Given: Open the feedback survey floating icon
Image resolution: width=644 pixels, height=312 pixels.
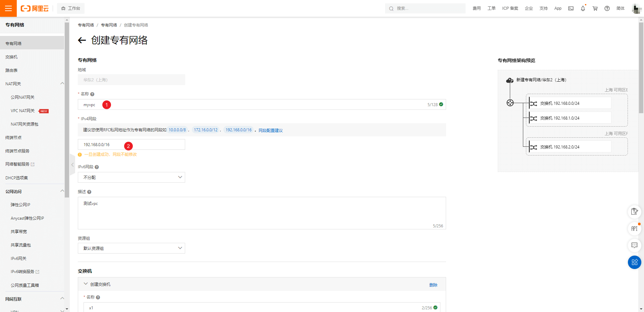Looking at the screenshot, I should [x=634, y=212].
